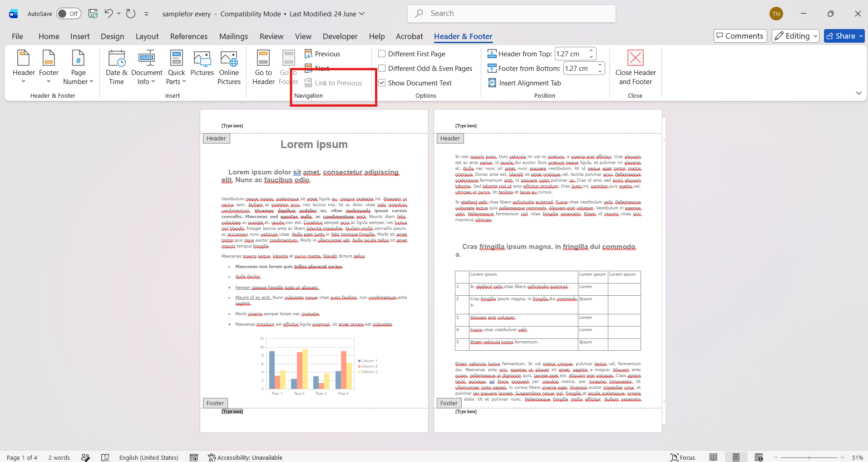This screenshot has height=462, width=868.
Task: Go to the Previous header or footer
Action: [322, 54]
